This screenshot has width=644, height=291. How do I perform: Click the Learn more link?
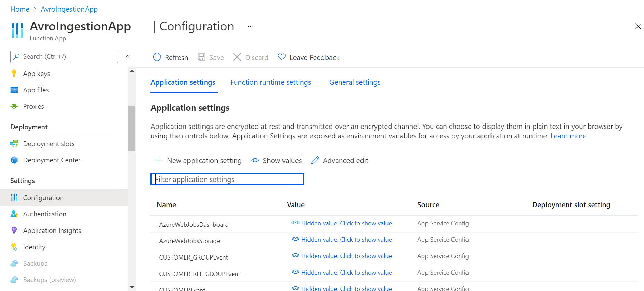[568, 136]
